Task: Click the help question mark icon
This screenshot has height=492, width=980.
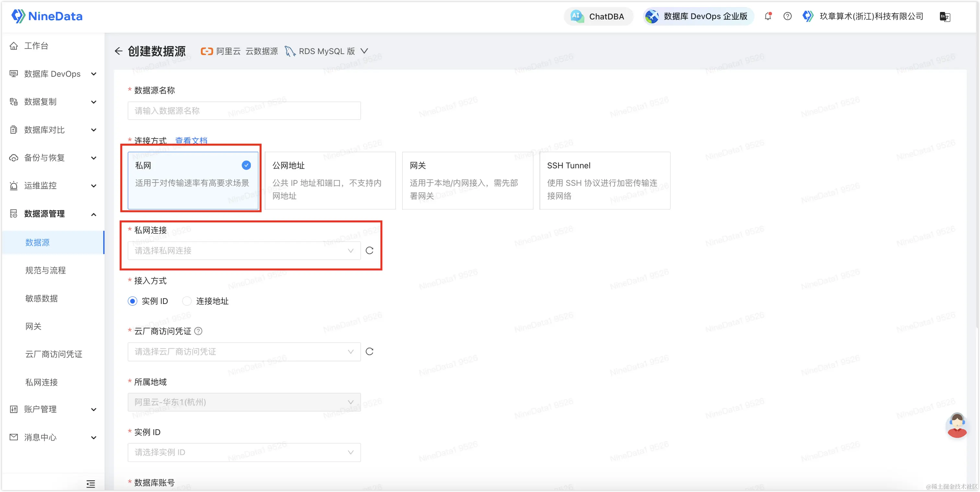Action: point(787,16)
